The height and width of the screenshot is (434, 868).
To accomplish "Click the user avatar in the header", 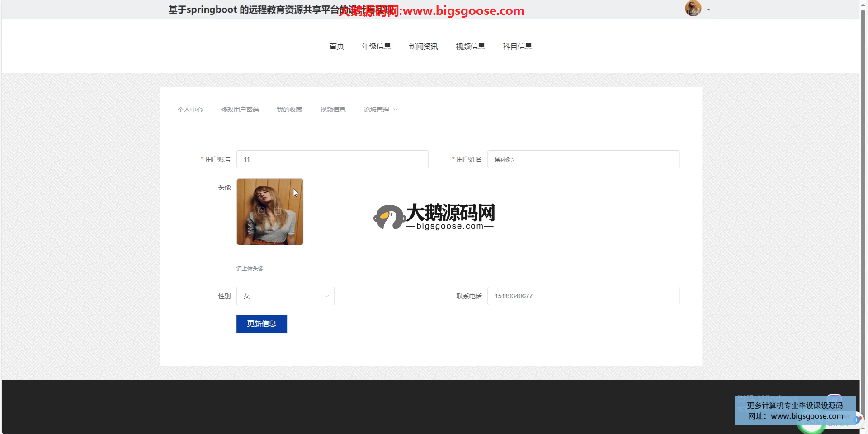I will 693,9.
